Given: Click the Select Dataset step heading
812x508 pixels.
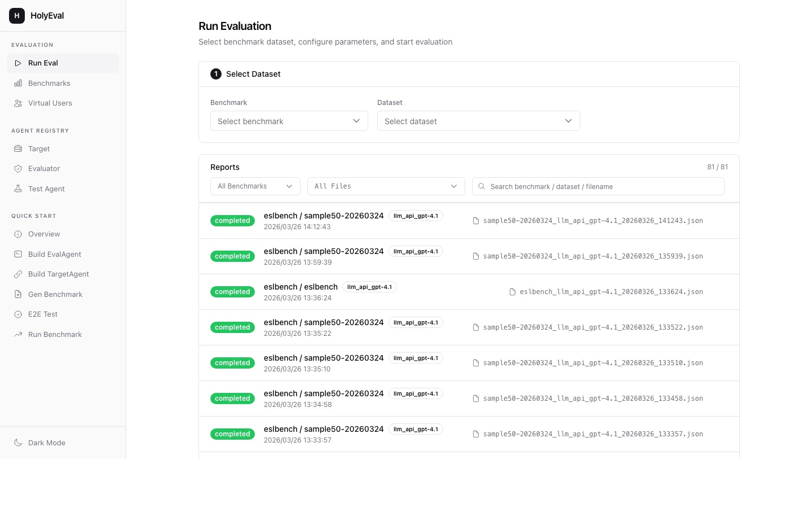Looking at the screenshot, I should (x=253, y=74).
